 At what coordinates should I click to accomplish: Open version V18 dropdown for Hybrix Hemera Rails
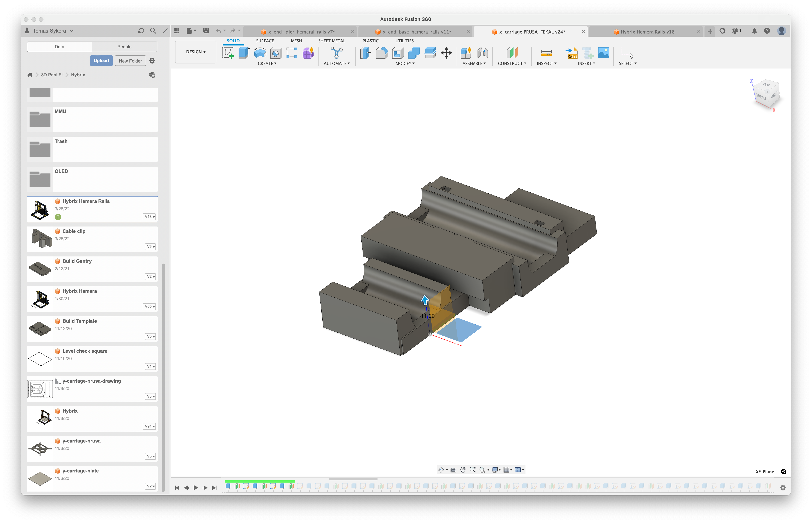(x=150, y=217)
